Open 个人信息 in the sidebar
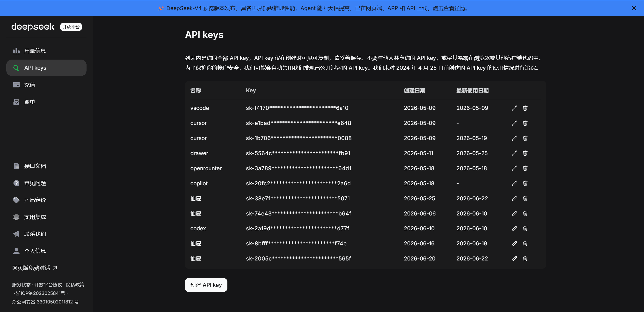 point(46,251)
